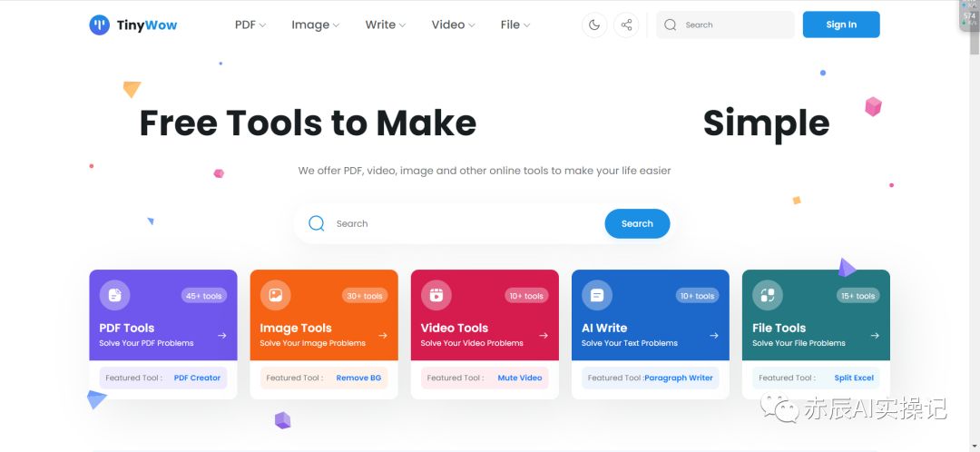Expand the File dropdown menu
Viewport: 980px width, 452px height.
515,25
